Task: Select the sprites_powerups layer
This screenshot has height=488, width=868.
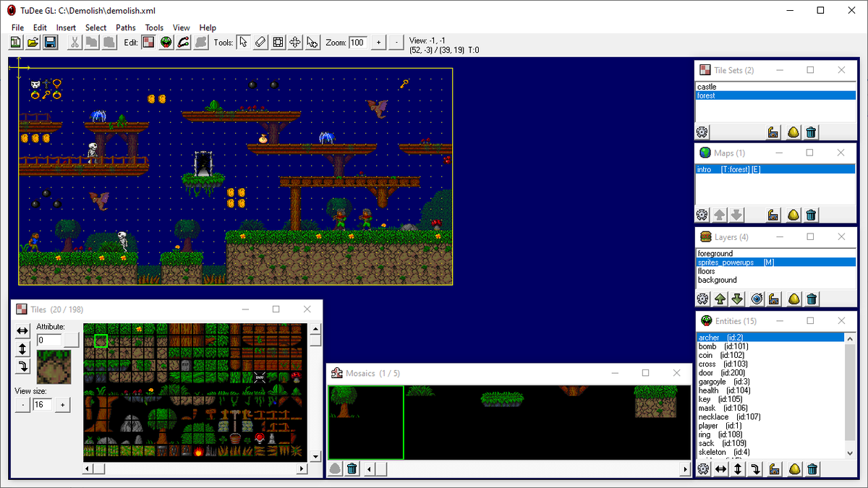Action: [x=775, y=262]
